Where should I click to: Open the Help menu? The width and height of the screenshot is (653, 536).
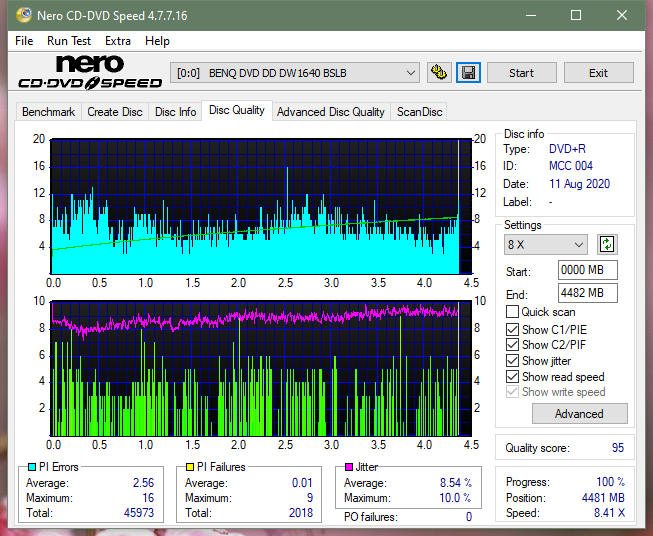pos(157,41)
